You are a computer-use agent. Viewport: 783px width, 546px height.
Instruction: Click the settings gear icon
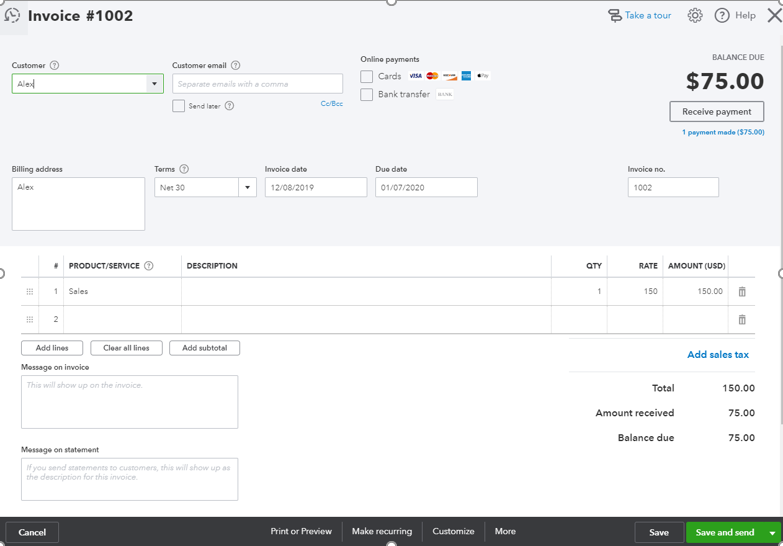tap(695, 16)
